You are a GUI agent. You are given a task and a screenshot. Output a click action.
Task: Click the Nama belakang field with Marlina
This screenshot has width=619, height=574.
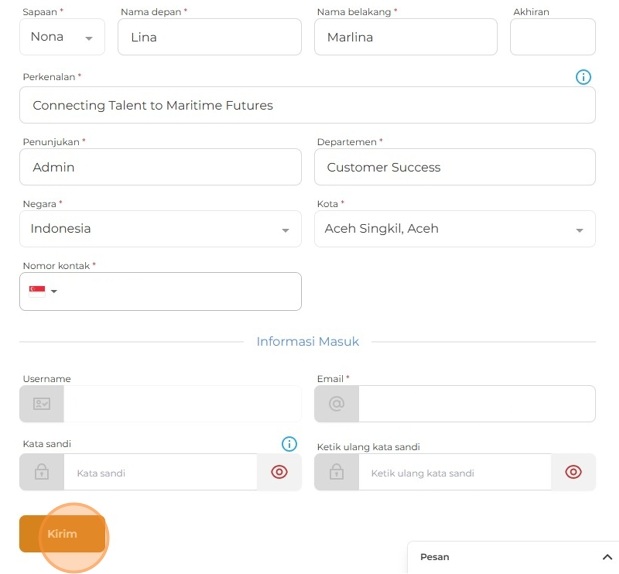pos(406,37)
